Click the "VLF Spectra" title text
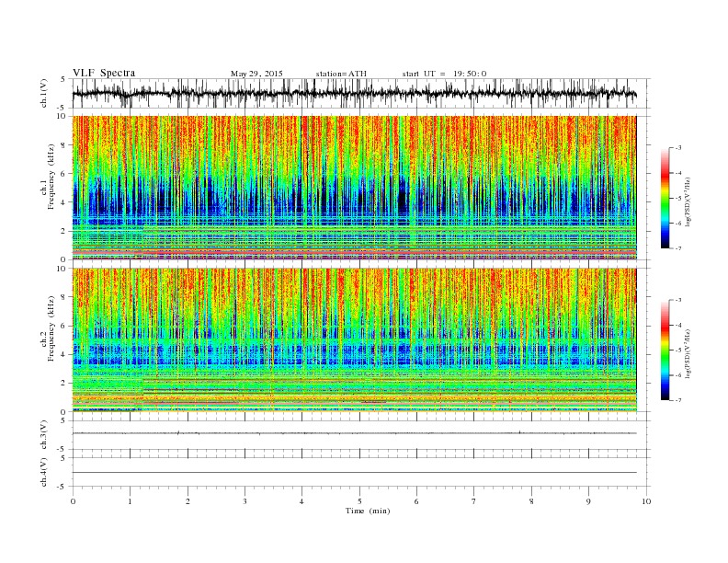Screen dimensions: 728x563 [104, 73]
